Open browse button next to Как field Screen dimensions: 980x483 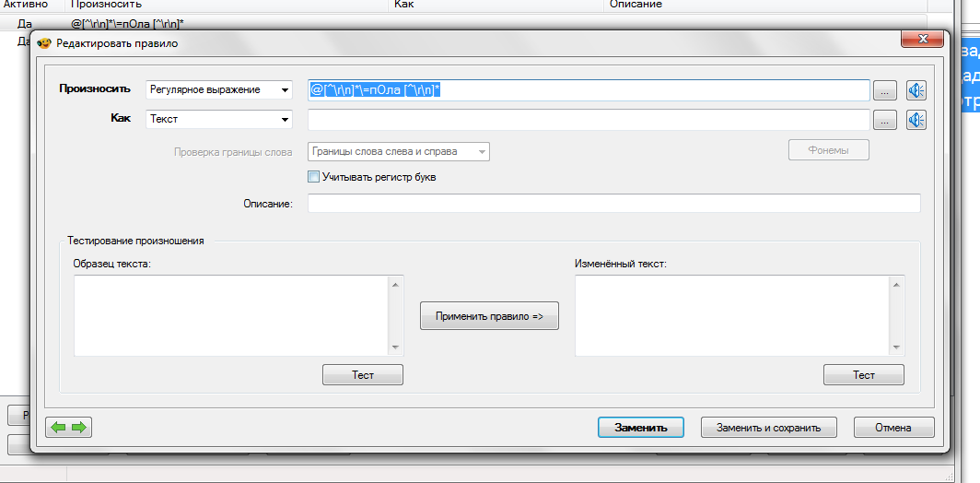coord(884,120)
